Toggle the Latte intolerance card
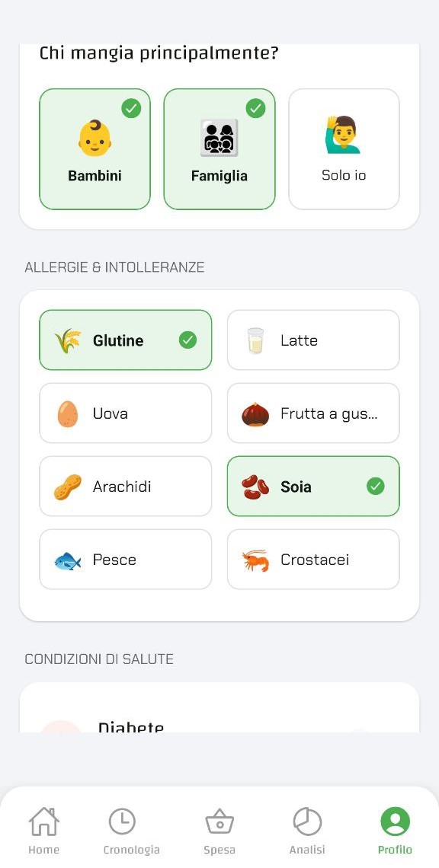The image size is (439, 868). click(312, 340)
